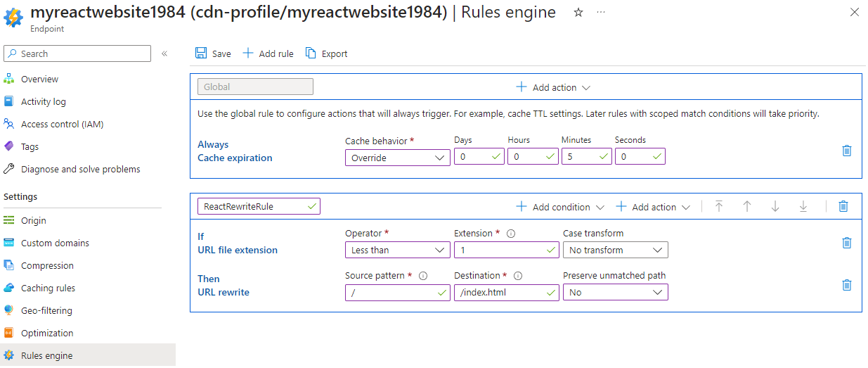Viewport: 868px width, 368px height.
Task: Open the Operator Less than dropdown
Action: [398, 250]
